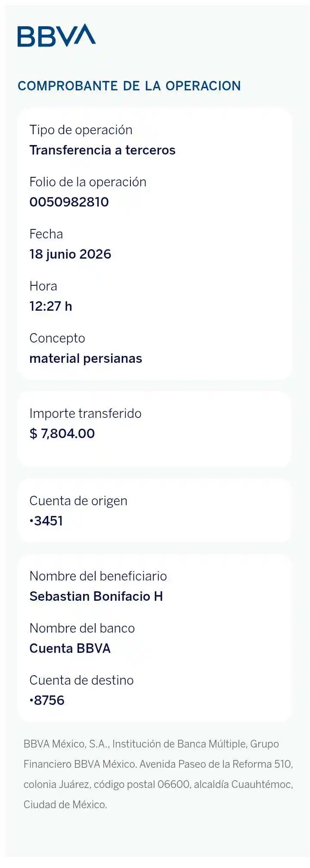This screenshot has height=868, width=310.
Task: Click the bank name Cuenta BBVA
Action: point(70,648)
